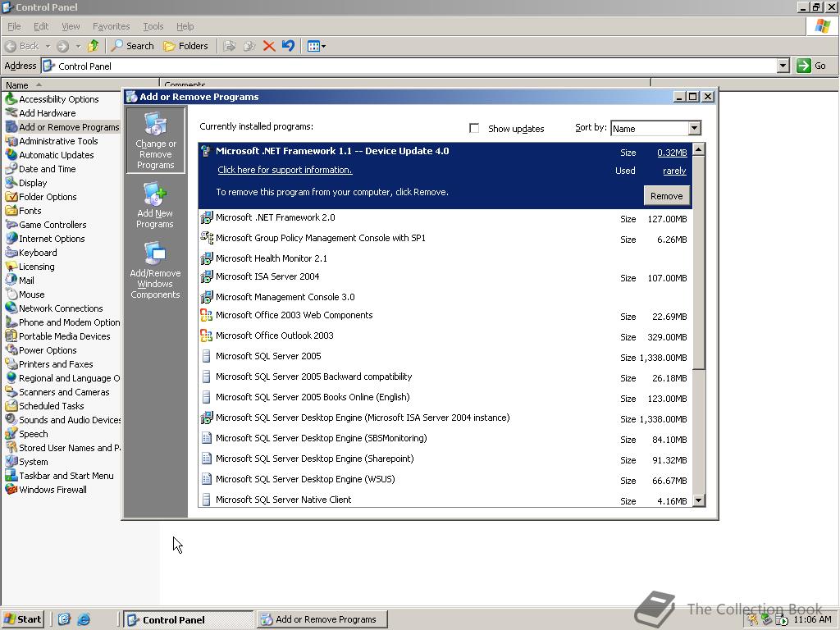Click the red Delete toolbar icon
840x630 pixels.
point(269,46)
